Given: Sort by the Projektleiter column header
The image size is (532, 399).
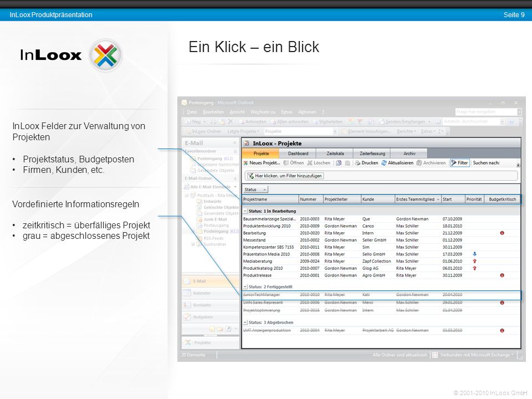Looking at the screenshot, I should click(342, 199).
